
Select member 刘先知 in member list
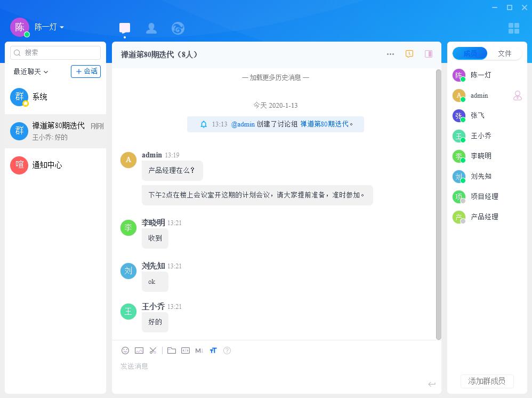click(x=487, y=176)
